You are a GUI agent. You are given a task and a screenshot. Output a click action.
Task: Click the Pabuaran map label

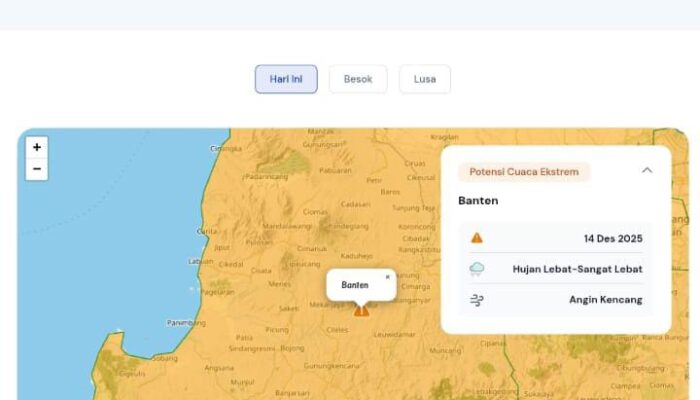tap(335, 171)
